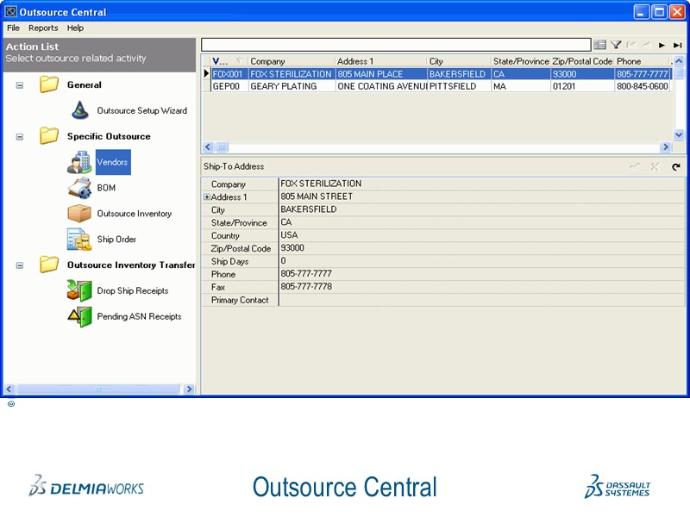
Task: Collapse the Specific Outsource group
Action: point(20,136)
